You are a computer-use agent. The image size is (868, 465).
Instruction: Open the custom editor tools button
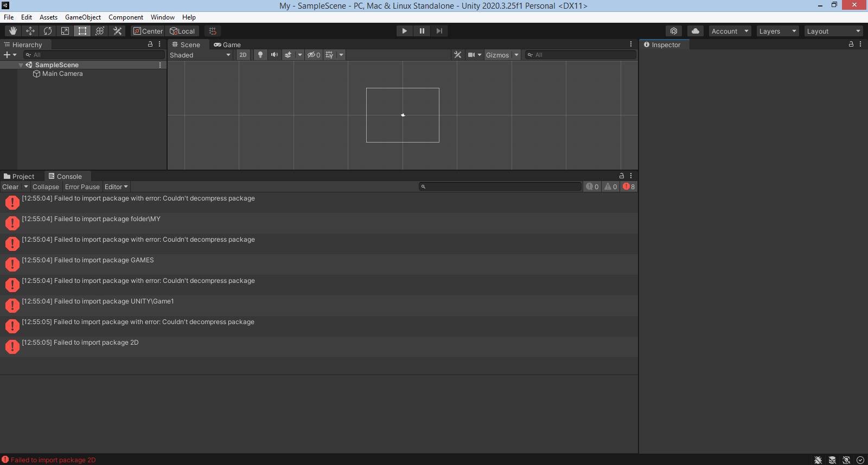[117, 31]
